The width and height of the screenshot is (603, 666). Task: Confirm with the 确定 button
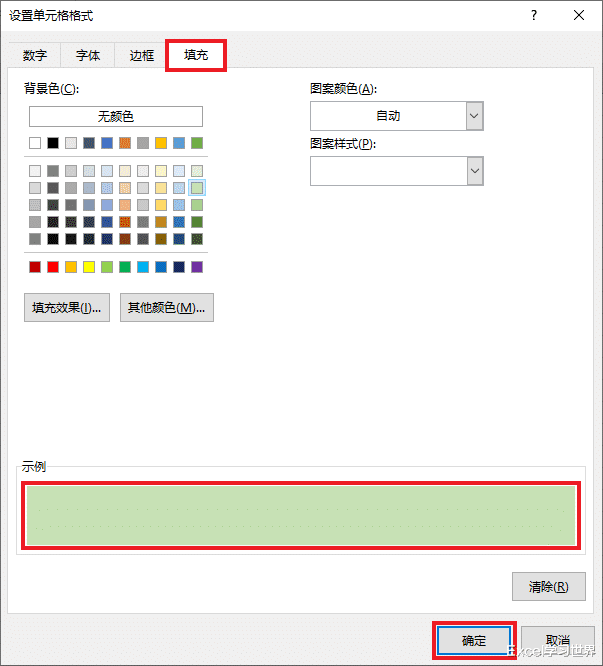[x=474, y=640]
